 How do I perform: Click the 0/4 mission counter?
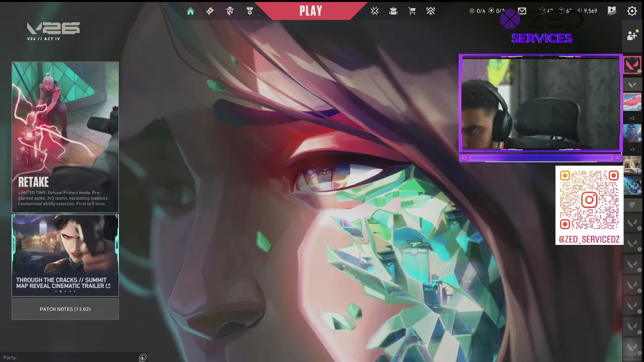coord(477,11)
